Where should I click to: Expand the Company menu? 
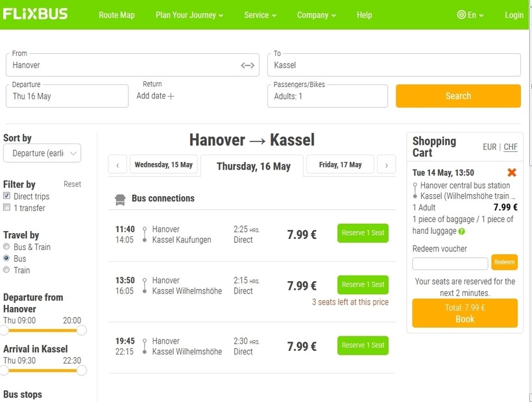(x=317, y=15)
